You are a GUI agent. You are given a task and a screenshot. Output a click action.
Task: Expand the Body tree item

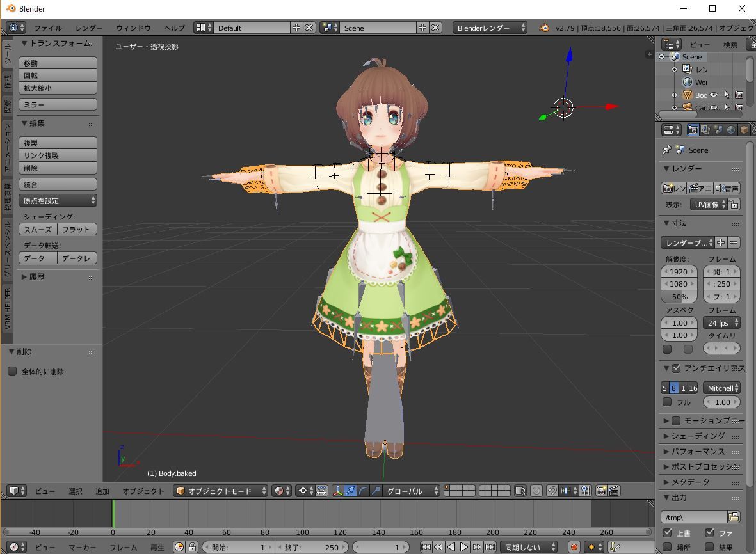click(x=675, y=95)
